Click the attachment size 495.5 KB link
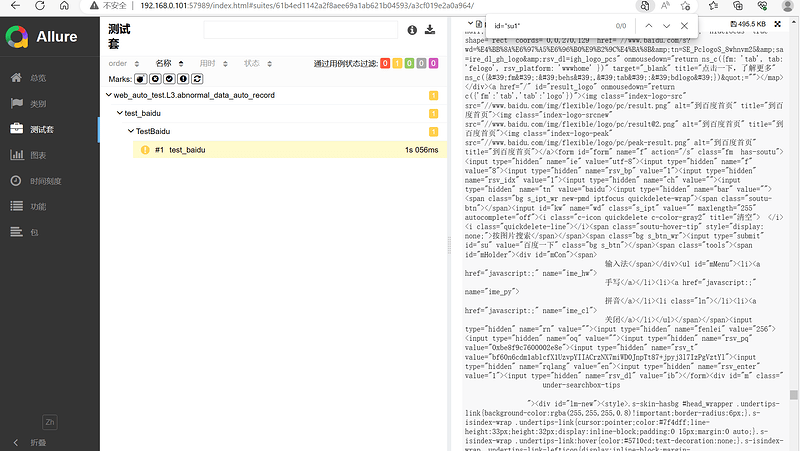The width and height of the screenshot is (800, 451). (x=748, y=24)
